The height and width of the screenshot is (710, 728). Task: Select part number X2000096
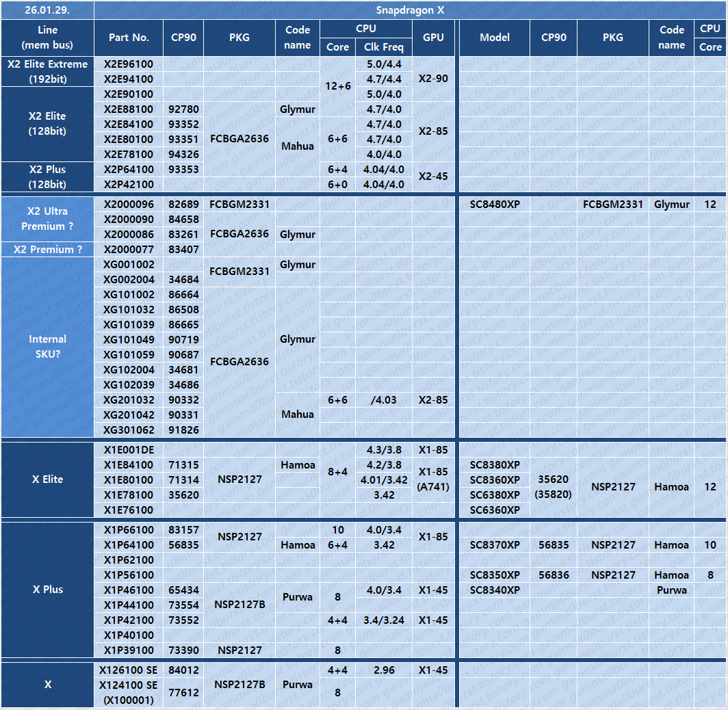pos(129,205)
